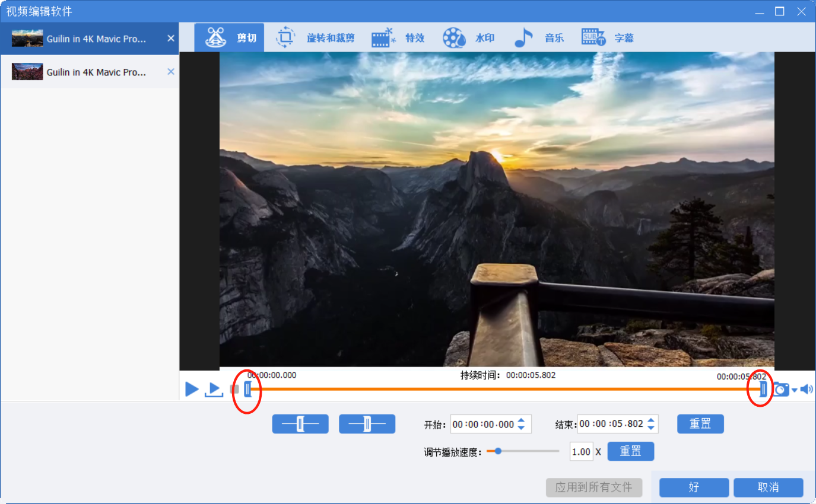816x504 pixels.
Task: Click the play-selection icon with underline
Action: pos(214,390)
